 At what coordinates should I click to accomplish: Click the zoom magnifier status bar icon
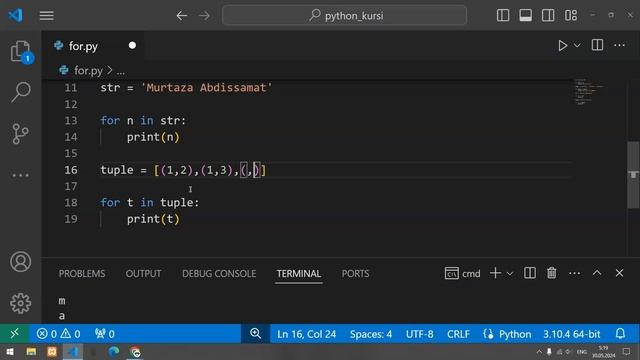click(x=256, y=334)
